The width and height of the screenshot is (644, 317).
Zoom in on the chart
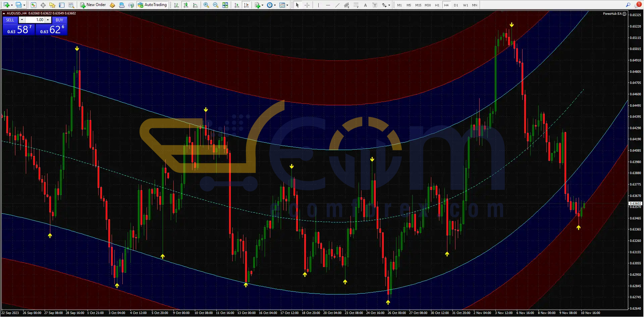pos(206,5)
